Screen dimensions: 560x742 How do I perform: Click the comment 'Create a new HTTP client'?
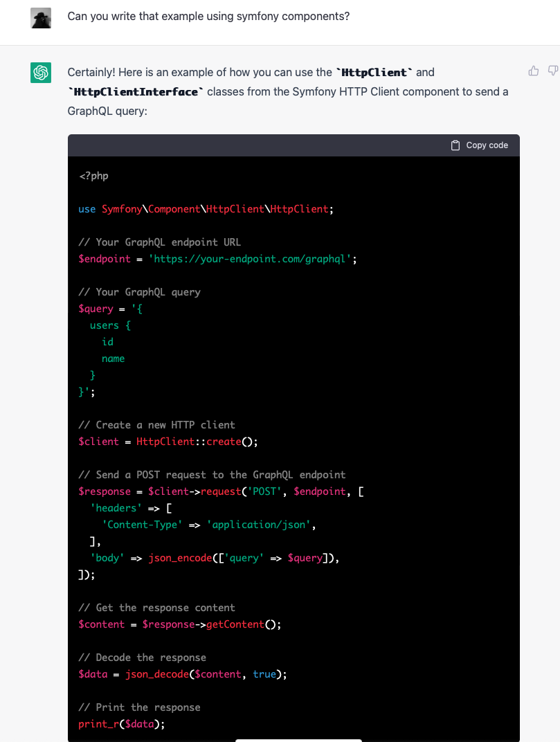pyautogui.click(x=156, y=425)
